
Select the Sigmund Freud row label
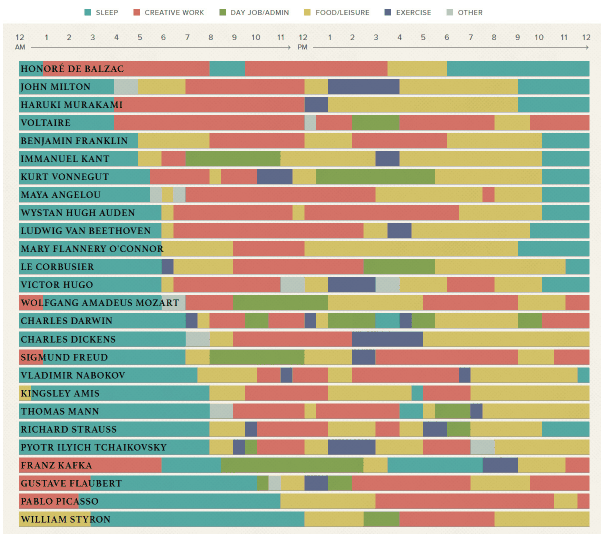64,357
